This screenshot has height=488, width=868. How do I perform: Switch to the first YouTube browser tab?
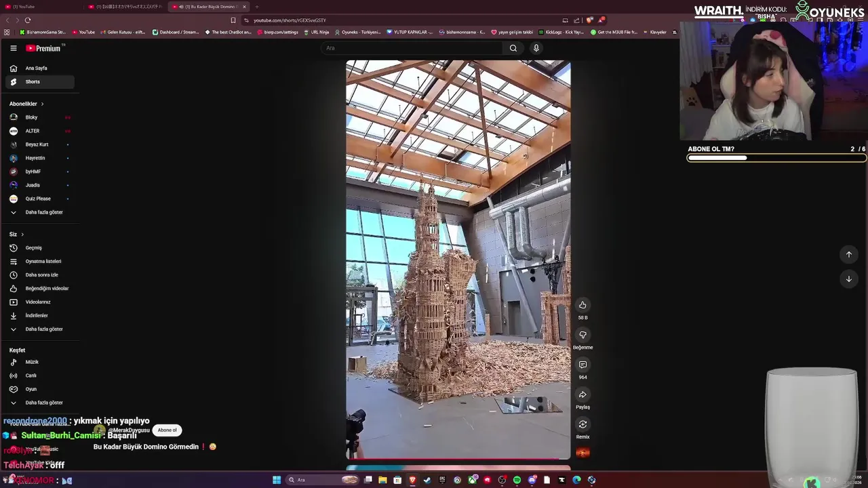(41, 7)
